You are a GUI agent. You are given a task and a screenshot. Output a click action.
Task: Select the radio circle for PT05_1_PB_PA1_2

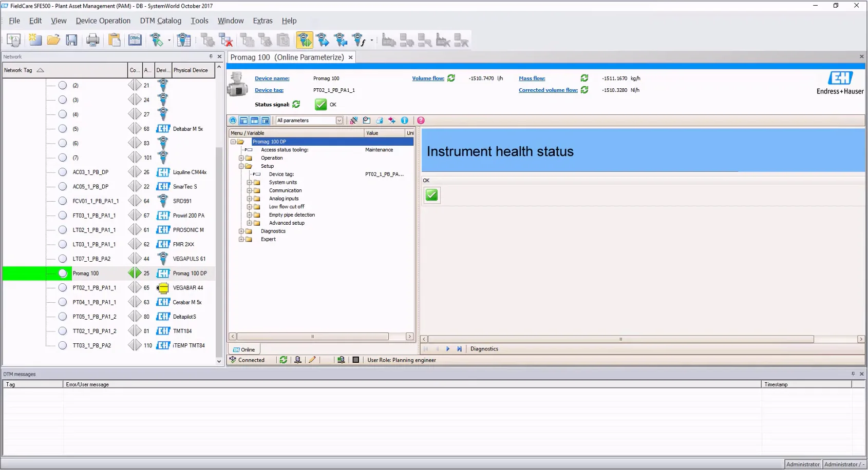pos(63,317)
